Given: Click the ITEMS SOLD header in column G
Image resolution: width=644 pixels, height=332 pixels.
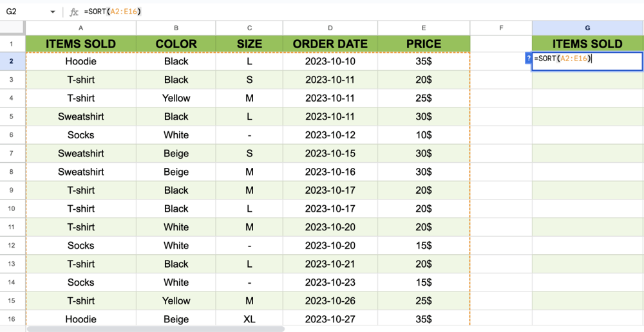Looking at the screenshot, I should click(587, 44).
